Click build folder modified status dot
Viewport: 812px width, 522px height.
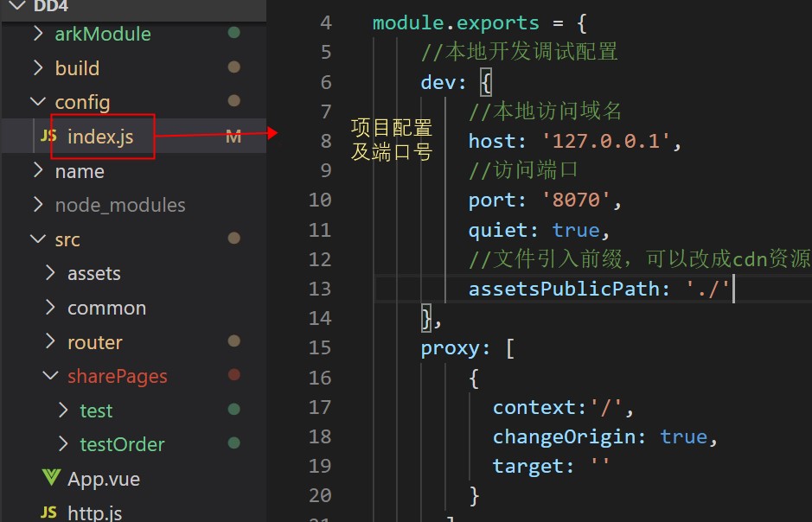pos(234,67)
